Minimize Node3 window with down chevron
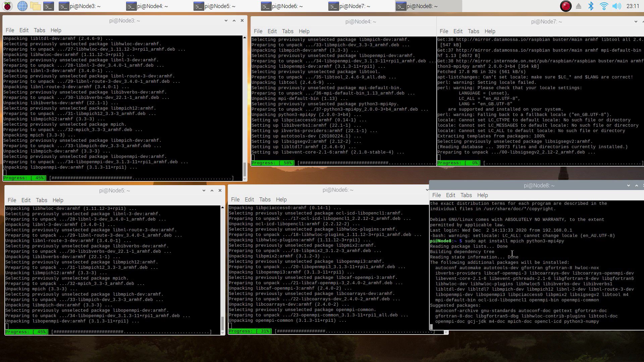Screen dimensions: 644x362 226,20
